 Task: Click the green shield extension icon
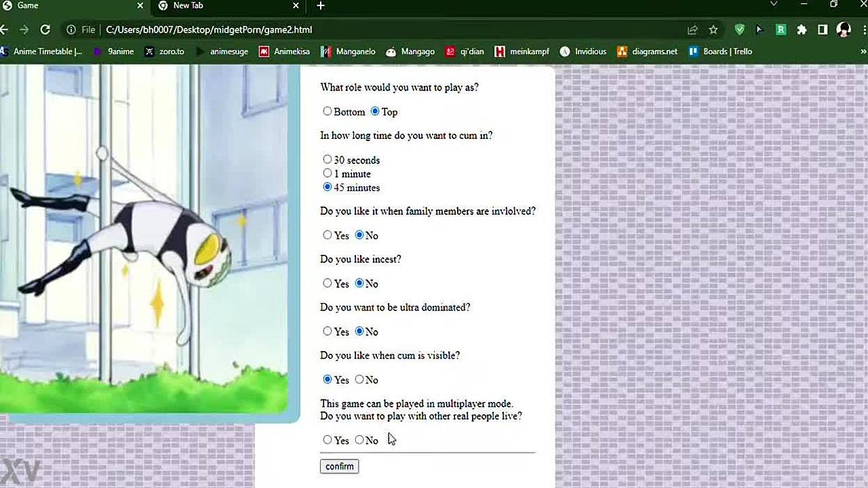(740, 30)
